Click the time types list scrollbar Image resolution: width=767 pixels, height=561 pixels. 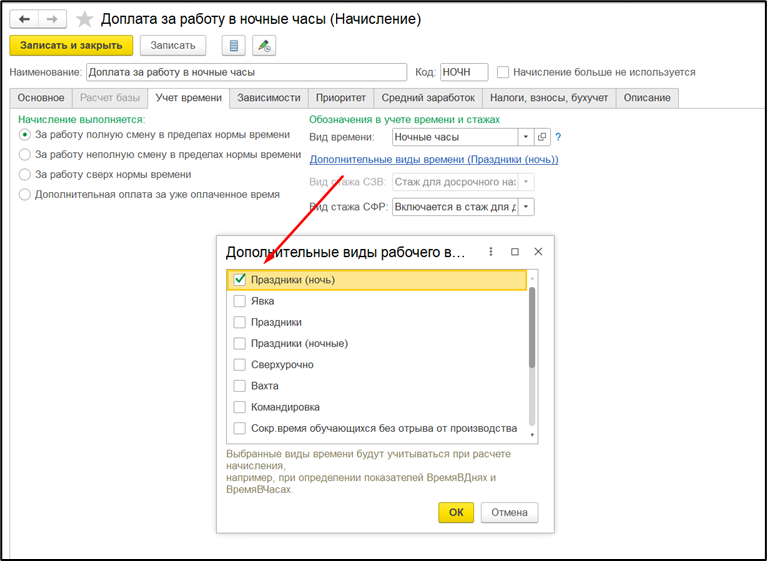(x=532, y=330)
